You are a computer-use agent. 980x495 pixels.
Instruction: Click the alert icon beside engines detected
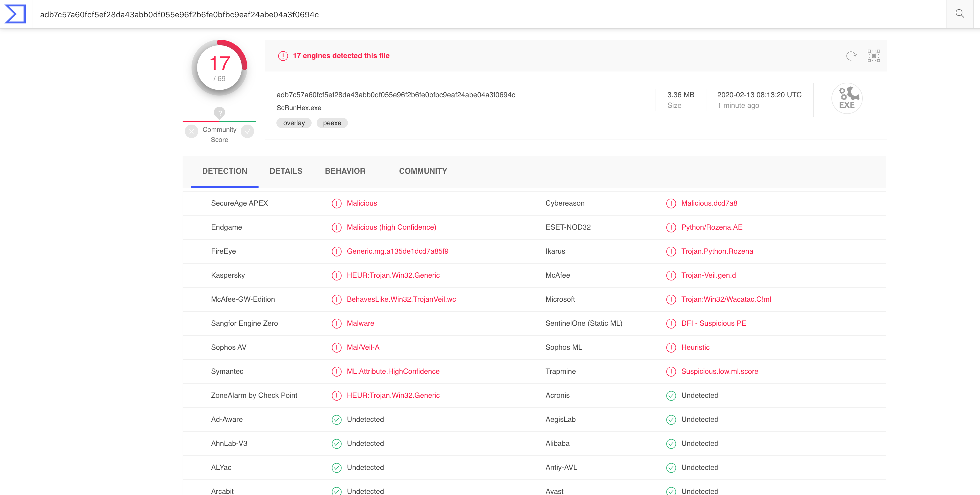(x=283, y=56)
